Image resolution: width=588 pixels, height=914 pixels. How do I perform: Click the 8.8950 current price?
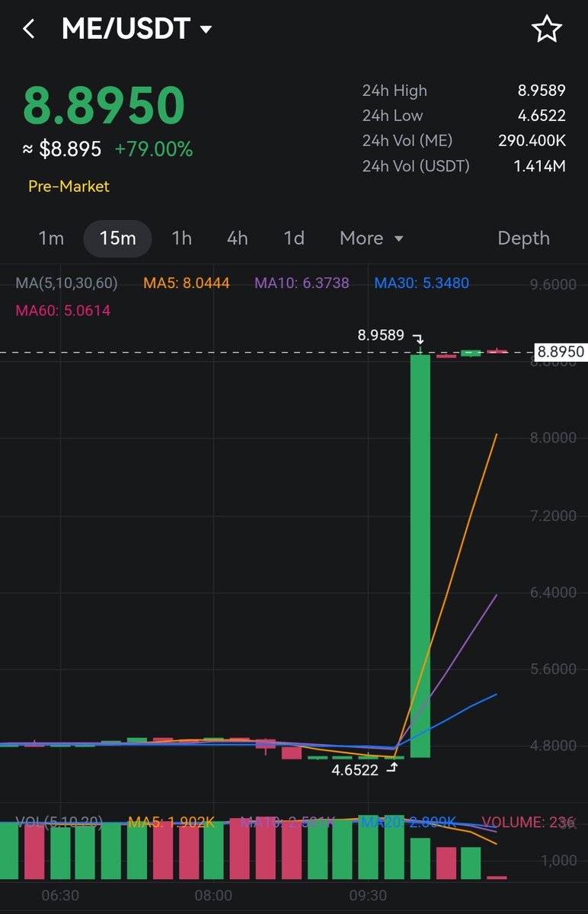point(104,106)
